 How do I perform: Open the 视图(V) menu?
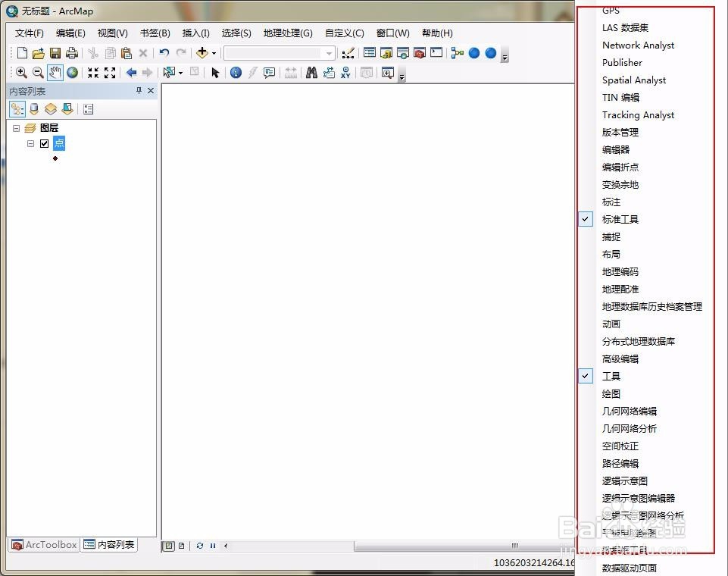pyautogui.click(x=112, y=33)
